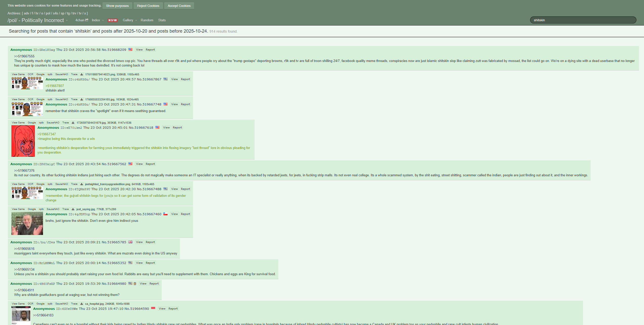Toggle the NSFW badge
The width and height of the screenshot is (644, 325).
pyautogui.click(x=113, y=20)
